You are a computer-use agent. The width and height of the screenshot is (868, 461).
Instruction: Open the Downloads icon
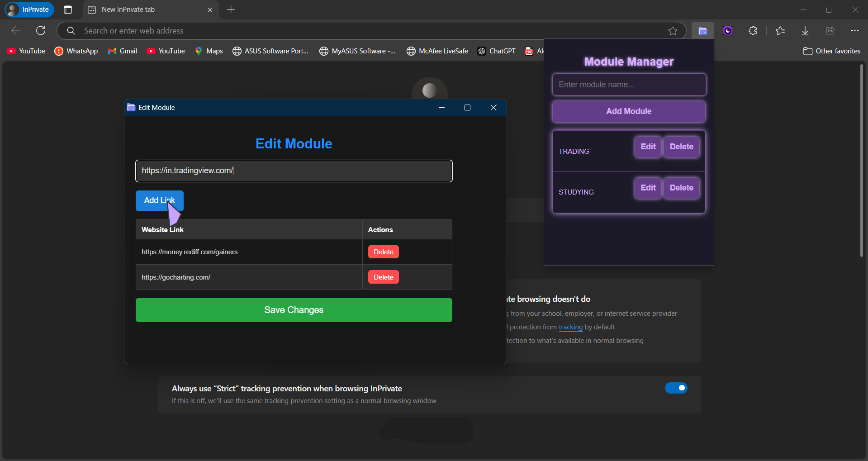(x=805, y=30)
